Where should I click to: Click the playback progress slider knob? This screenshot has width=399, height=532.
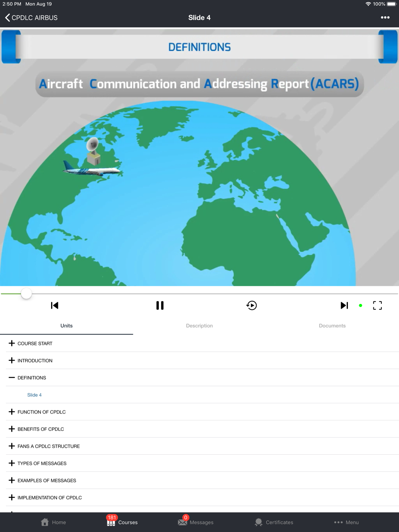(26, 294)
